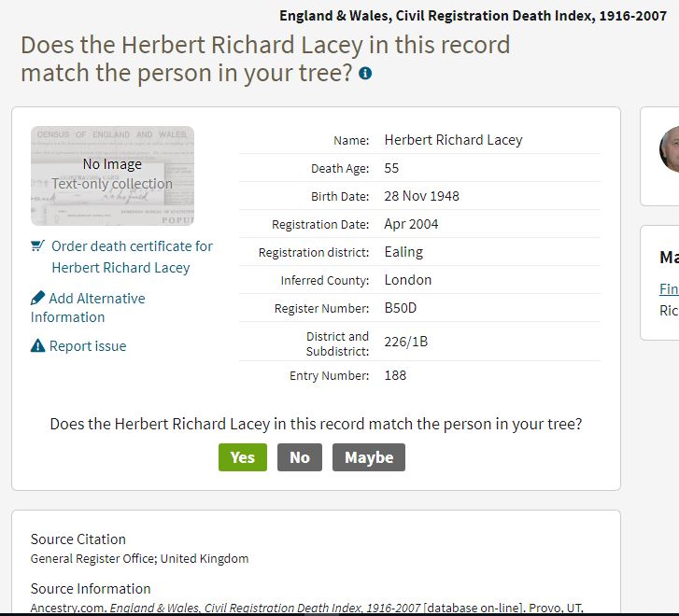Click the Report issue link
Screen dimensions: 679x616
tap(88, 346)
